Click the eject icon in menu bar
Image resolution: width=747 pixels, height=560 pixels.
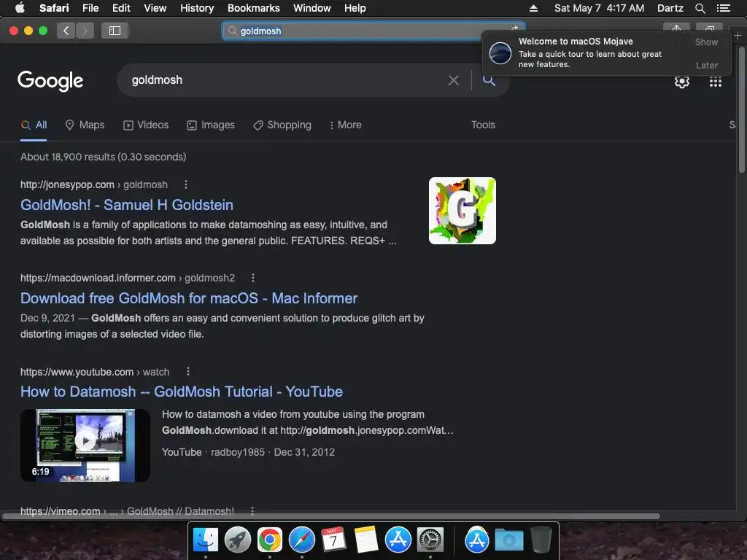533,8
